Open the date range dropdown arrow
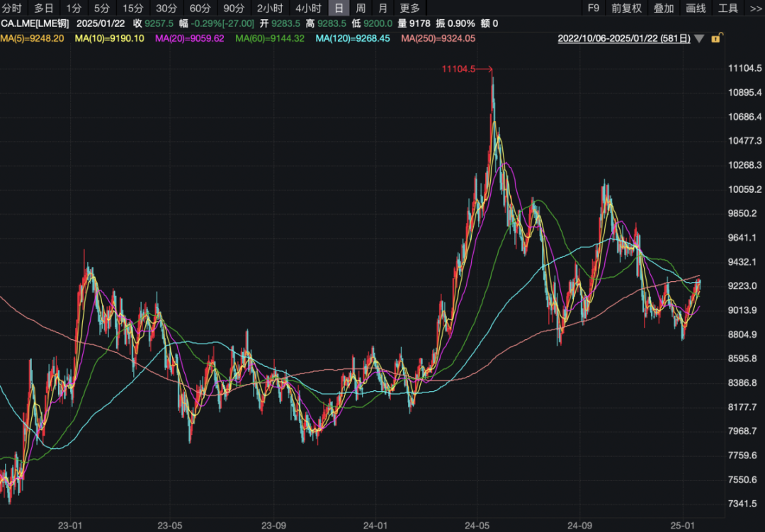The width and height of the screenshot is (765, 532). (x=699, y=38)
